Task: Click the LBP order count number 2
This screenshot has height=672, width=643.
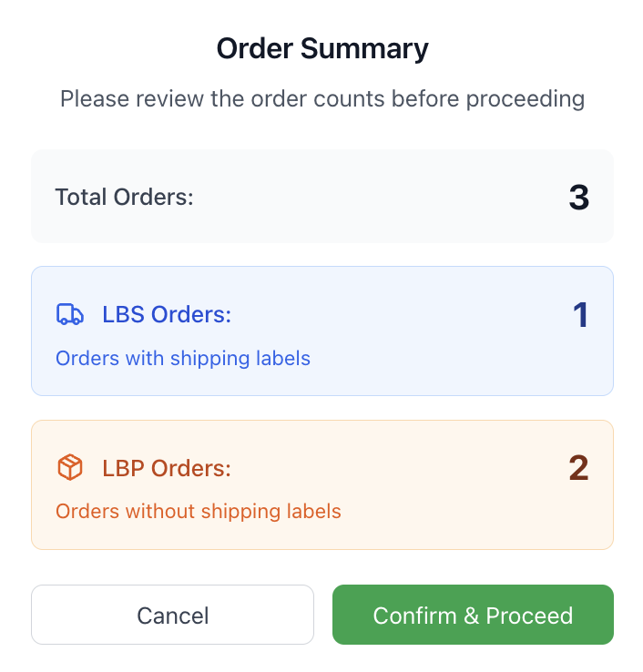Action: (x=578, y=468)
